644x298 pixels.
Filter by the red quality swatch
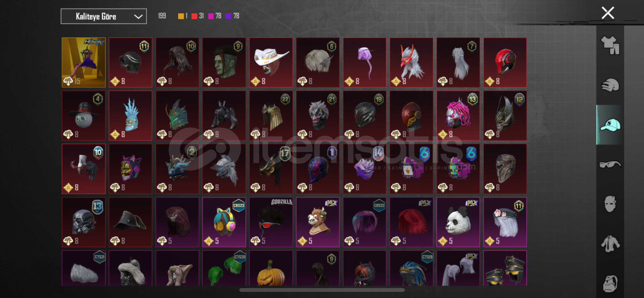pos(194,16)
